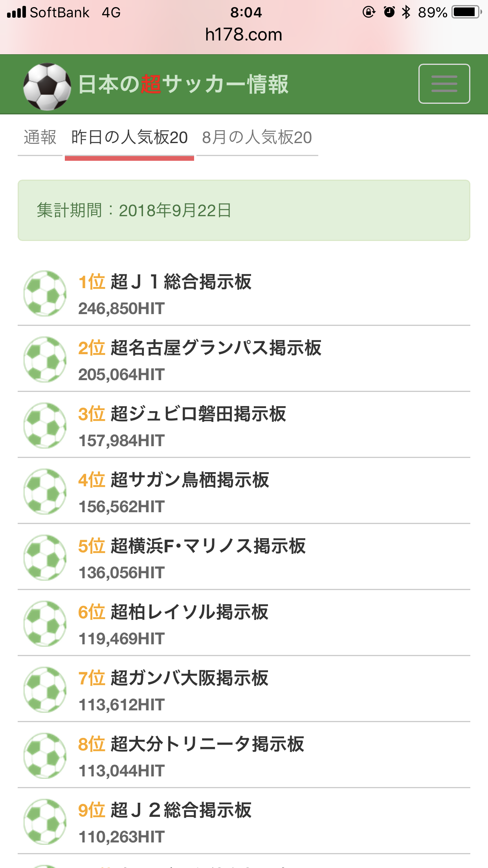Tap the ball icon beside 超ジュビロ磐田掲示板
This screenshot has height=868, width=488.
coord(45,425)
